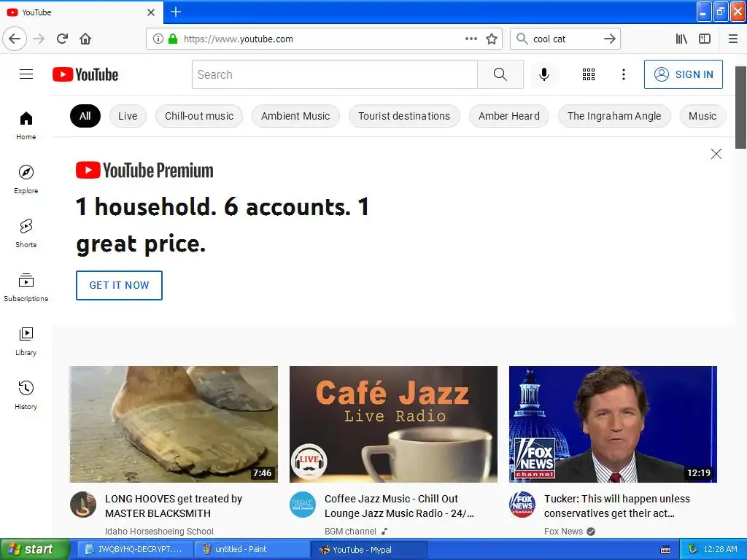The image size is (747, 560).
Task: Open the browser Library icon
Action: click(x=681, y=39)
